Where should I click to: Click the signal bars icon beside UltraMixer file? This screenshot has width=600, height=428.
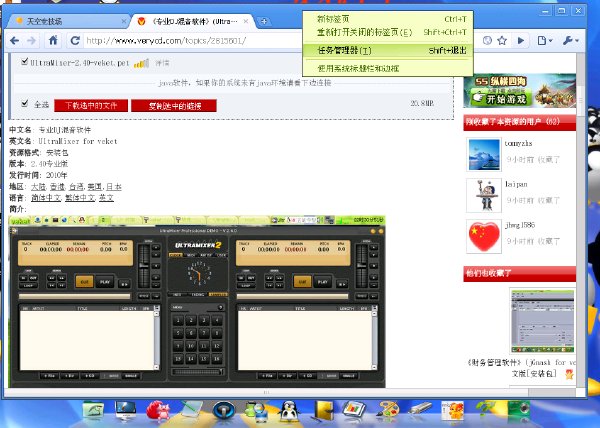[141, 63]
